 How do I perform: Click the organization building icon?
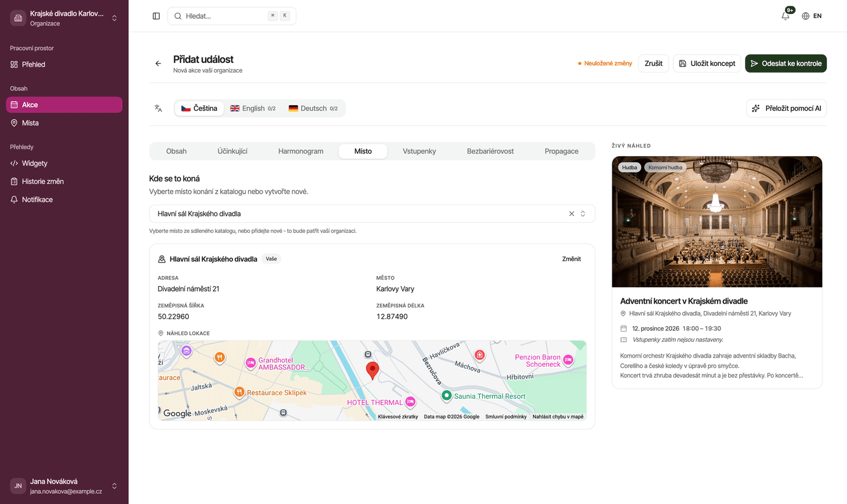click(18, 18)
